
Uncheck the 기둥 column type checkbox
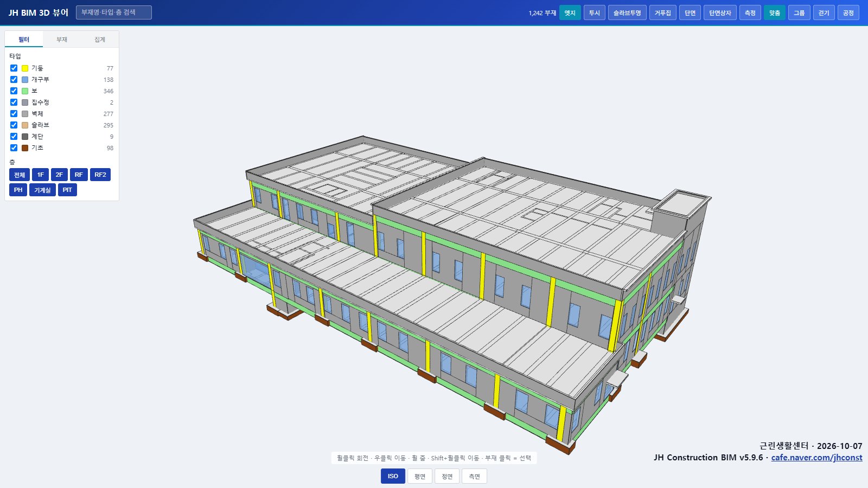[x=14, y=68]
